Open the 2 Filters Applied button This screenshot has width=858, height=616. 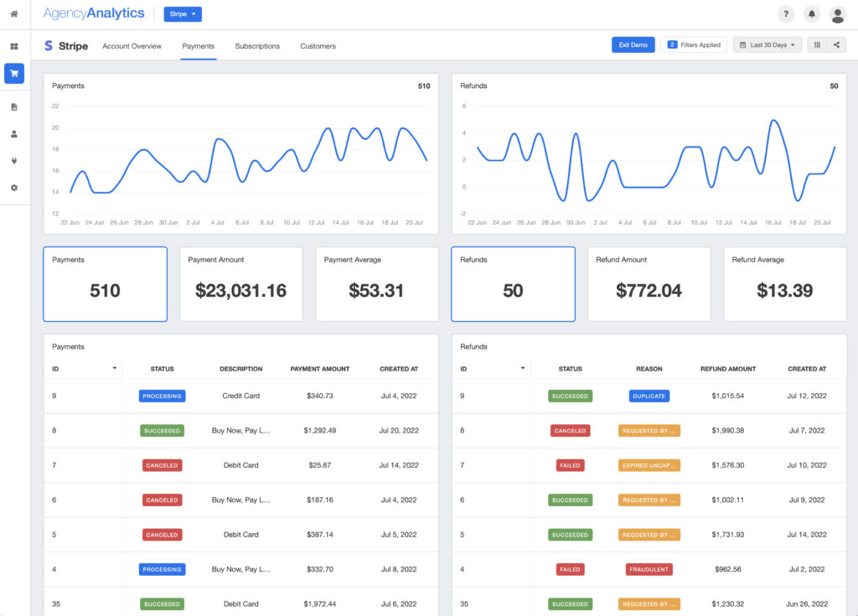[x=694, y=45]
